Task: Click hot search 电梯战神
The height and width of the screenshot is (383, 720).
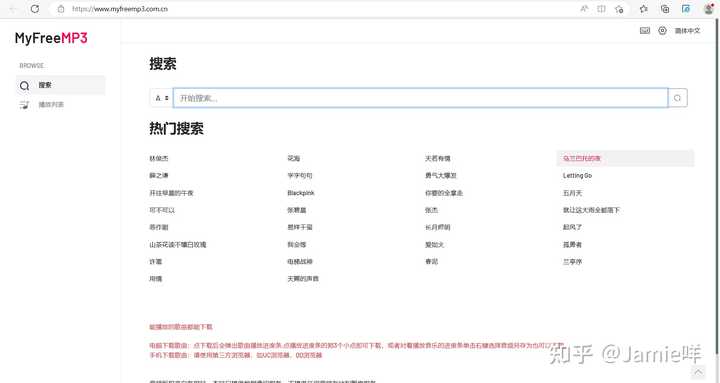Action: click(300, 261)
